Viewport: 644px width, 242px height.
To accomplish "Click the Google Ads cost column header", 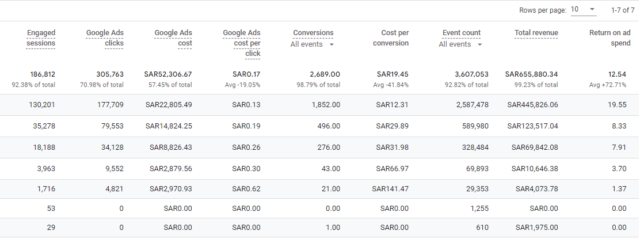I will pyautogui.click(x=173, y=37).
